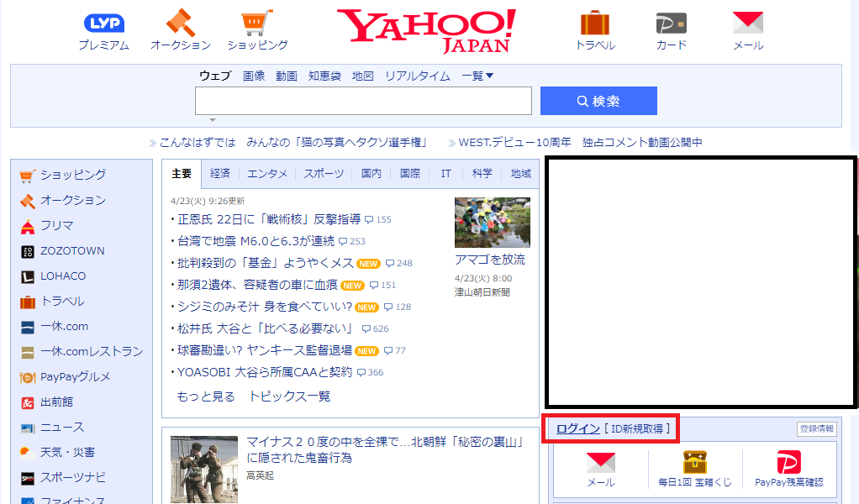Click the 一休.comレストラン icon
The image size is (859, 504).
28,353
